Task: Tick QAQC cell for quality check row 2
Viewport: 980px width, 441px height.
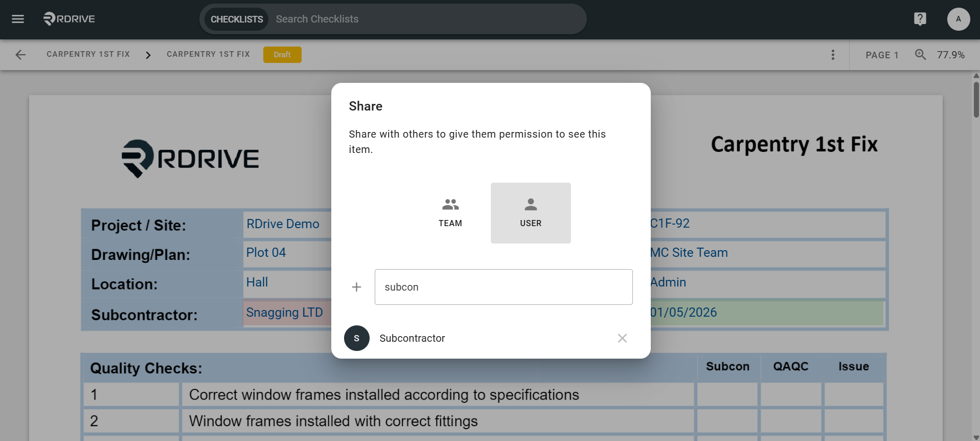Action: [791, 421]
